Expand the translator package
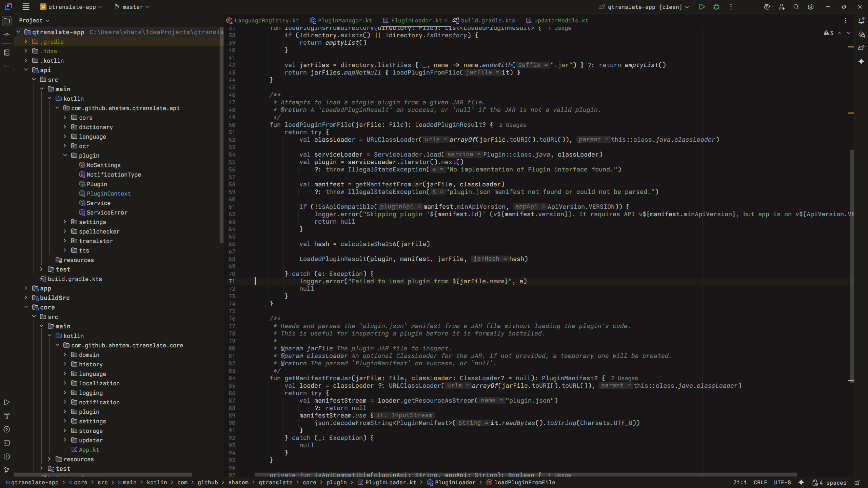Screen dimensions: 868x488 (x=65, y=241)
